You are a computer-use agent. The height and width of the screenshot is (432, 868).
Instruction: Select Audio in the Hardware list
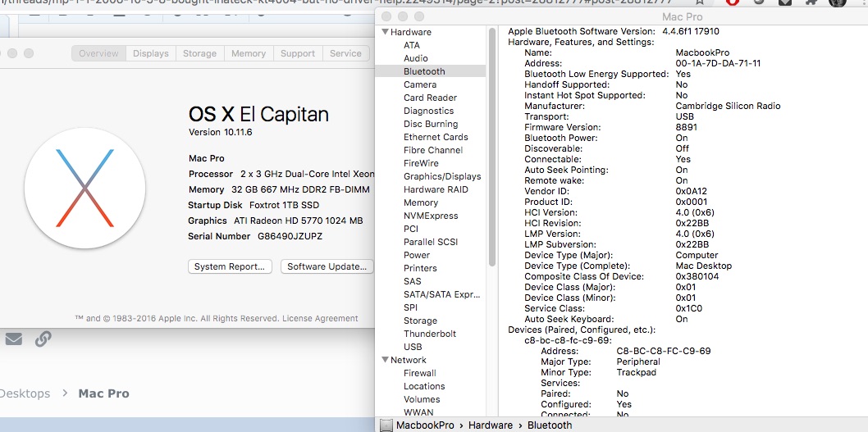point(415,58)
